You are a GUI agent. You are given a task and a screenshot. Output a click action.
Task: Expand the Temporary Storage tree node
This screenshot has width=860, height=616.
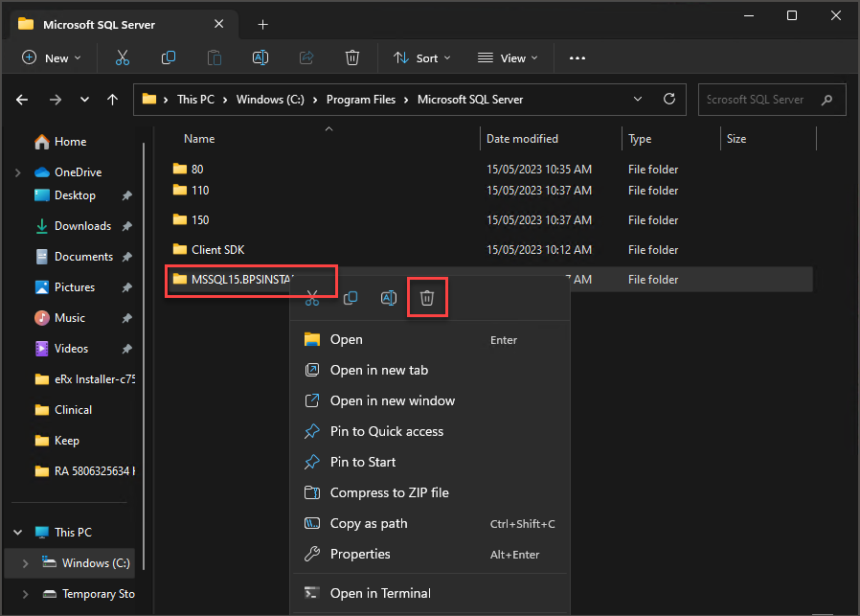click(x=25, y=594)
